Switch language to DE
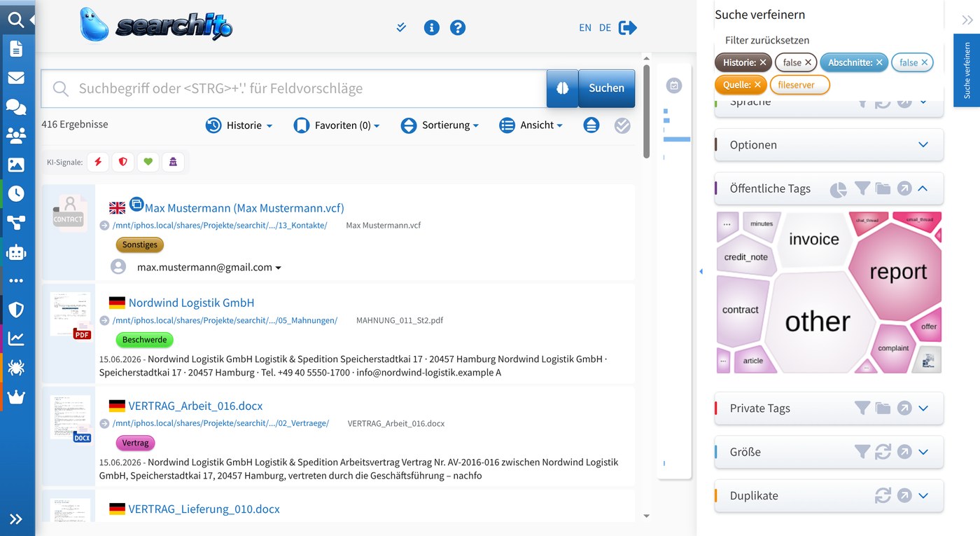The height and width of the screenshot is (536, 980). coord(605,28)
